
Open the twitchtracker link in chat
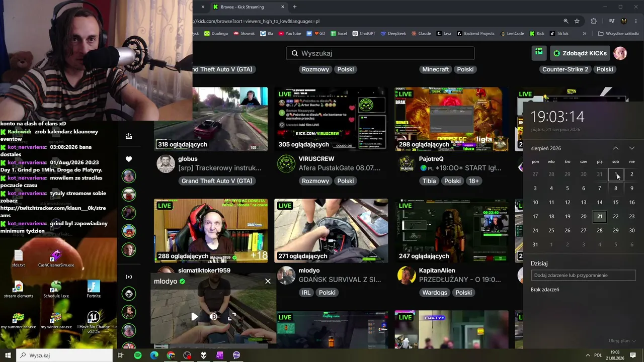pos(53,211)
